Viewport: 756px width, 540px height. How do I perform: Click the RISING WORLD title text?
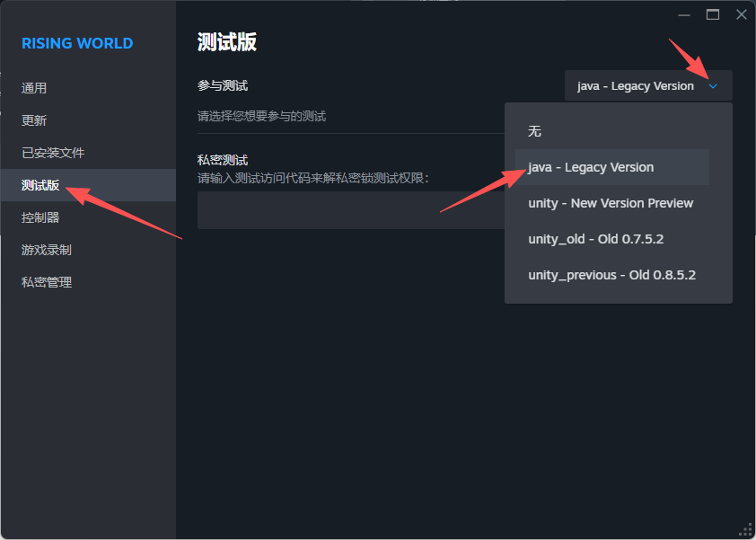pyautogui.click(x=77, y=43)
